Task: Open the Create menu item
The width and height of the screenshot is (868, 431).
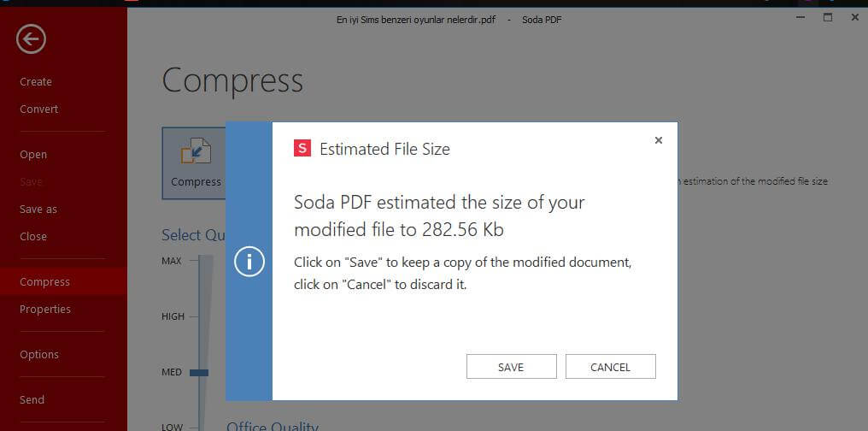Action: pyautogui.click(x=36, y=81)
